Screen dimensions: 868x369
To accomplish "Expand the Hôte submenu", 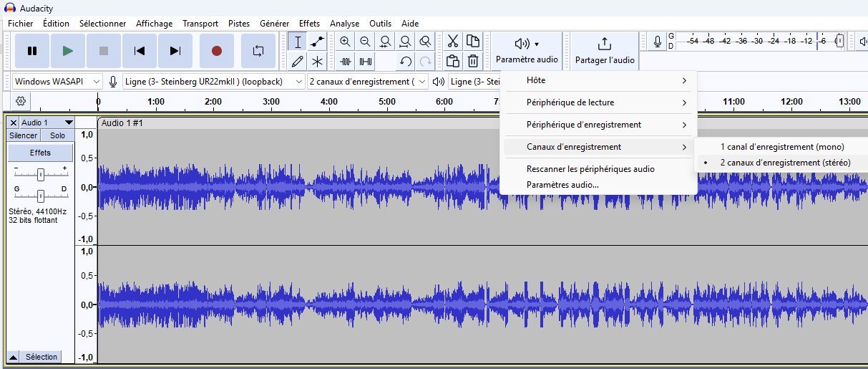I will [x=598, y=80].
